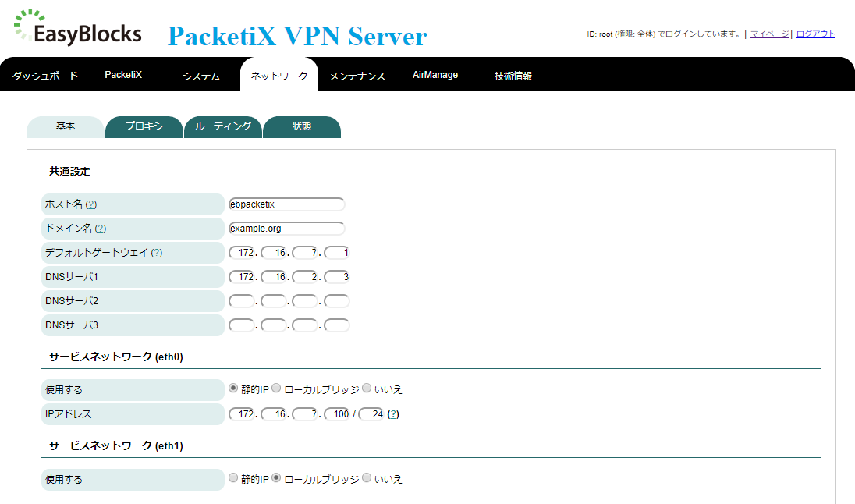Click first octet of DNSサーバ3
The image size is (855, 504).
tap(242, 325)
